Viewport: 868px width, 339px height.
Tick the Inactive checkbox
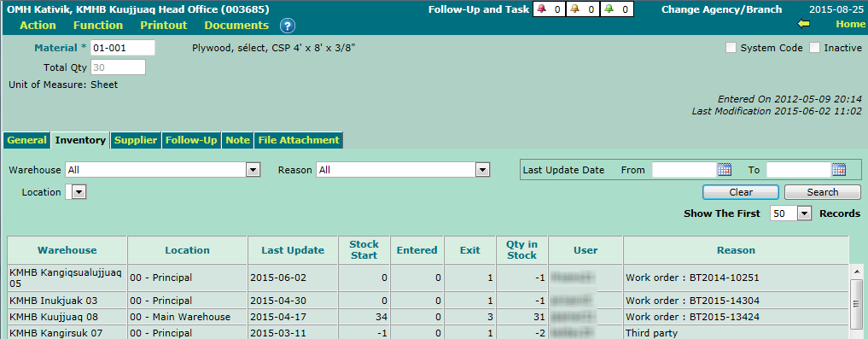pos(814,48)
